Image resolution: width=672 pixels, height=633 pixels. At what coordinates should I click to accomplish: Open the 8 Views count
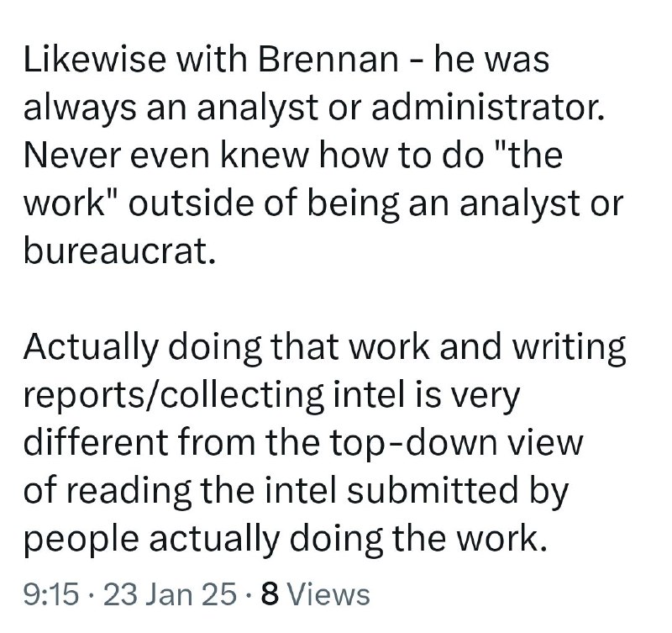point(316,595)
